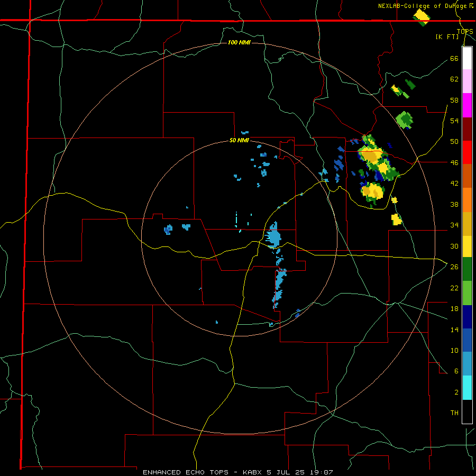Screen dimensions: 476x476
Task: Click the isolated light-green radar echo blob
Action: tap(405, 120)
